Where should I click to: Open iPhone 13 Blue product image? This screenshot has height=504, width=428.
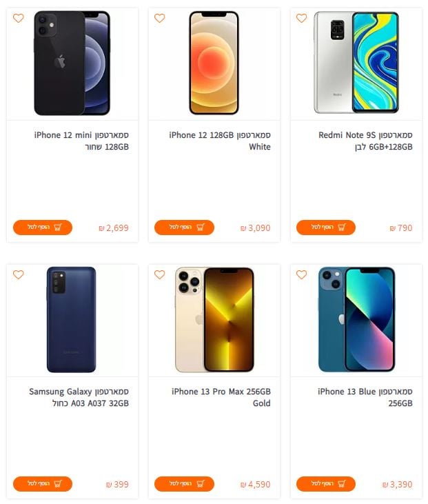coord(357,319)
